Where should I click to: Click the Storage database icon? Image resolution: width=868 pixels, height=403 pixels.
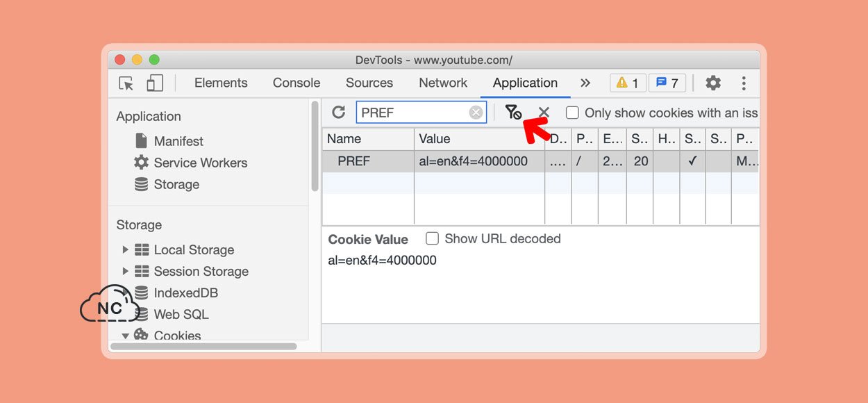pos(141,184)
